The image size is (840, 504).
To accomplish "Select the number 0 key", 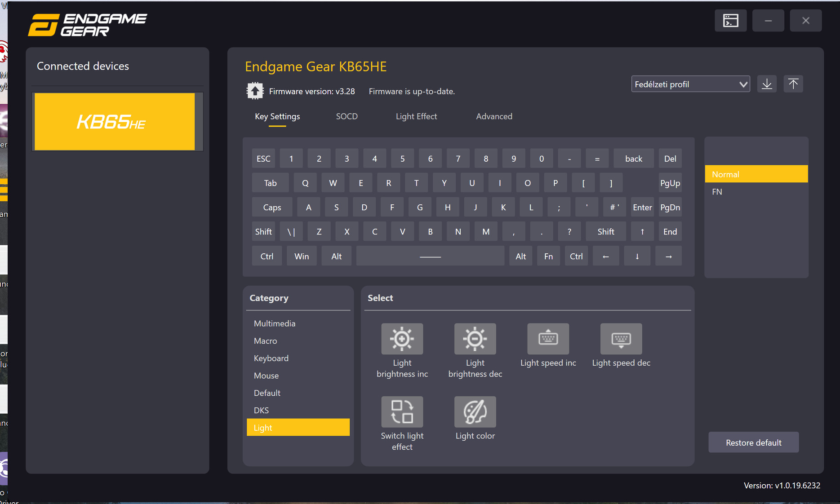I will click(542, 159).
